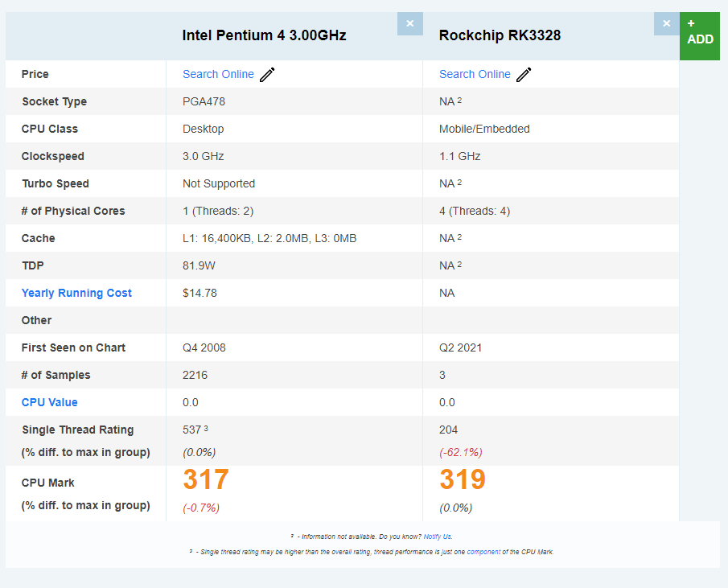Edit price pencil icon for Rockchip RK3328
This screenshot has width=728, height=588.
point(524,74)
